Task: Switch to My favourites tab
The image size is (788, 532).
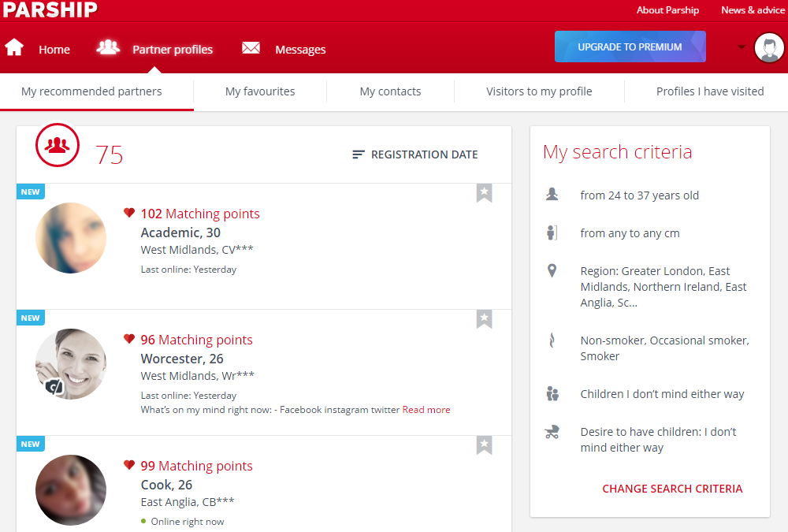Action: click(x=260, y=91)
